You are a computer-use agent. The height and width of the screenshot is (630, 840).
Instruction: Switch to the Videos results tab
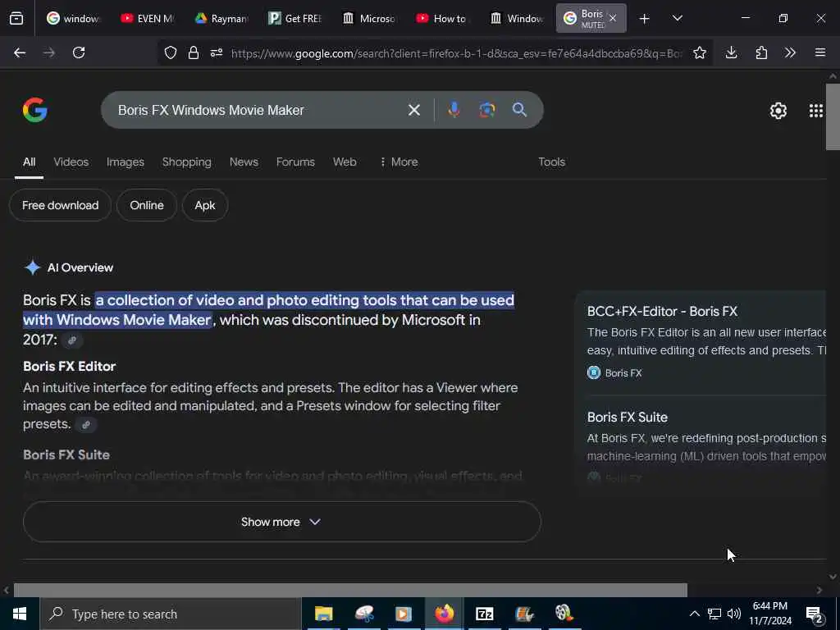click(71, 162)
